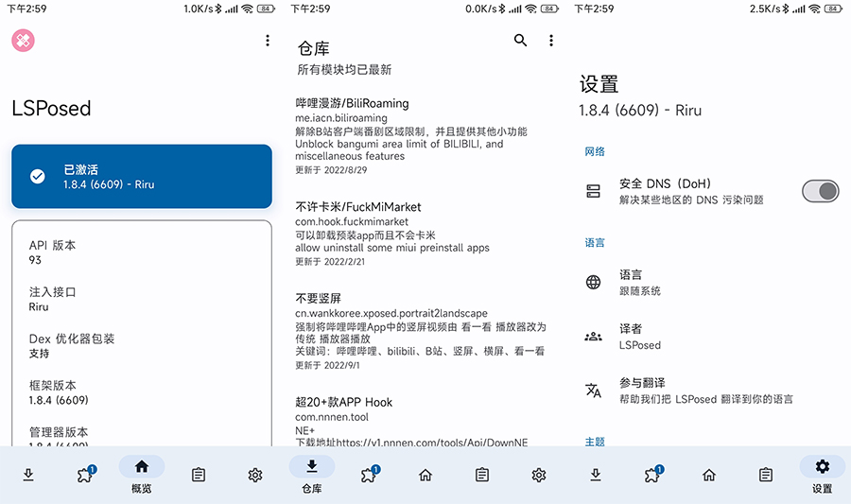The width and height of the screenshot is (851, 504).
Task: Tap the settings gear on the overview screen's bottom bar
Action: pyautogui.click(x=255, y=475)
